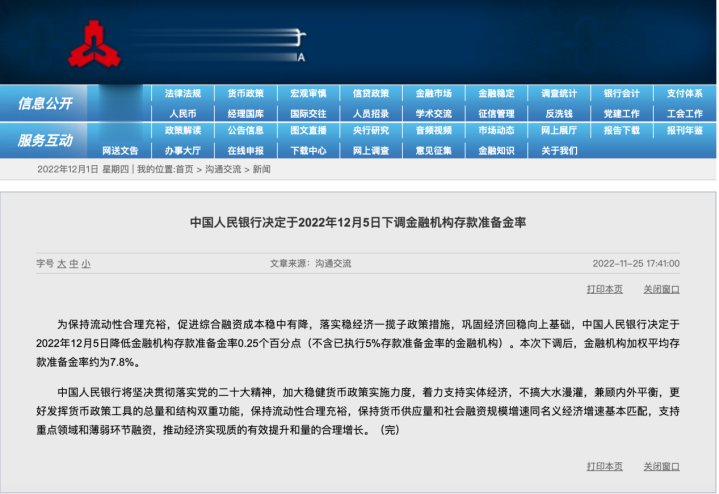This screenshot has height=494, width=719.
Task: Open the 音频视频 page
Action: [x=434, y=130]
